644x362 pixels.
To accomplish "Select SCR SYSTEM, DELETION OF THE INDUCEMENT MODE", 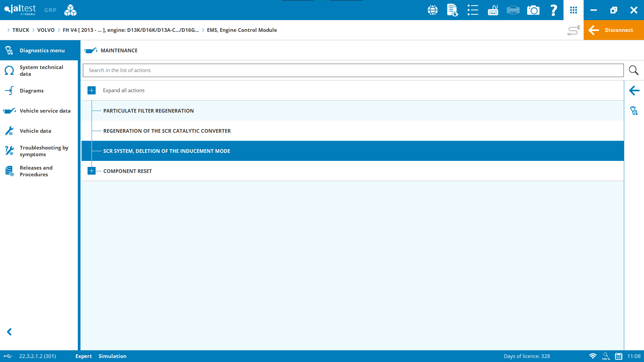I will click(x=353, y=151).
